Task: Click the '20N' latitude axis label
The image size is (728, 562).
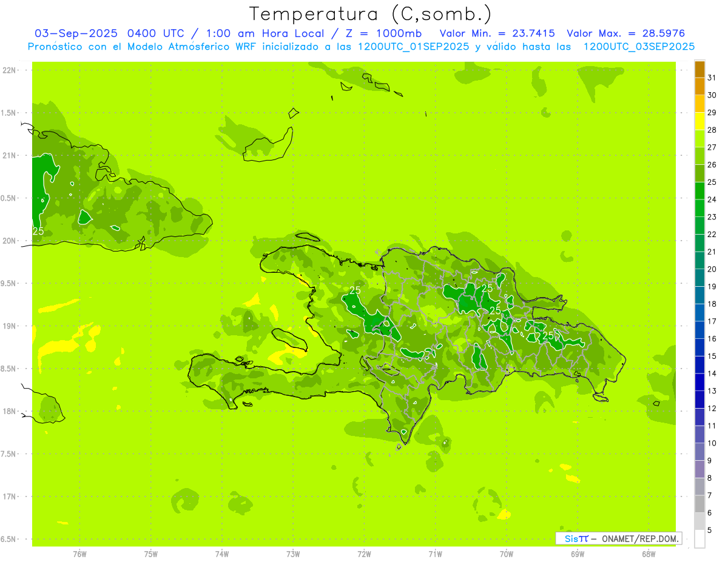Action: pos(10,241)
